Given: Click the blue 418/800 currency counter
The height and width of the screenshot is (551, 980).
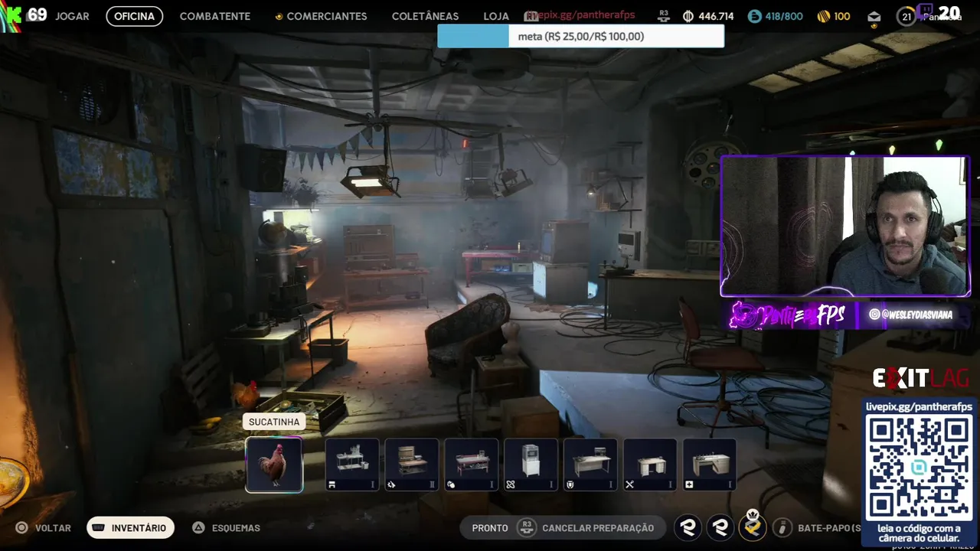Looking at the screenshot, I should point(776,16).
